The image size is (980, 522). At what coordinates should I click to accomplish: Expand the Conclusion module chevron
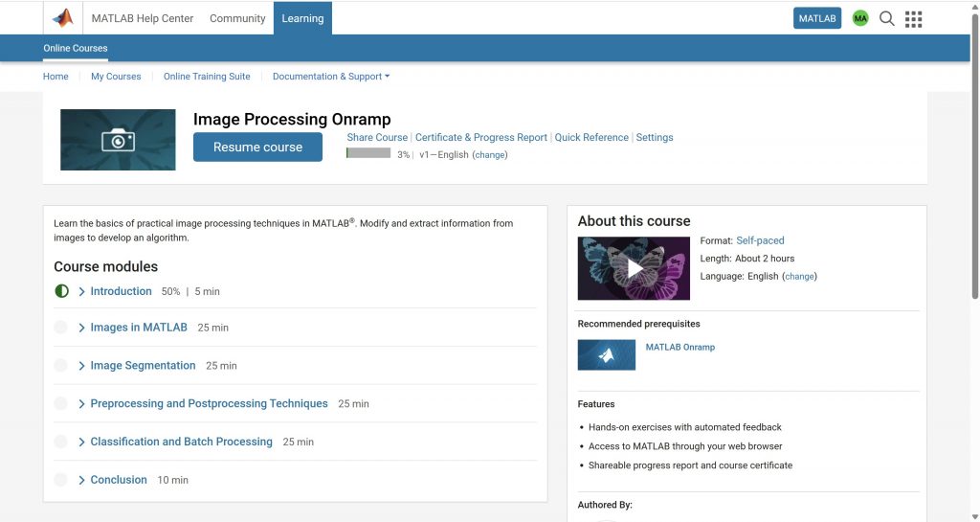click(82, 480)
